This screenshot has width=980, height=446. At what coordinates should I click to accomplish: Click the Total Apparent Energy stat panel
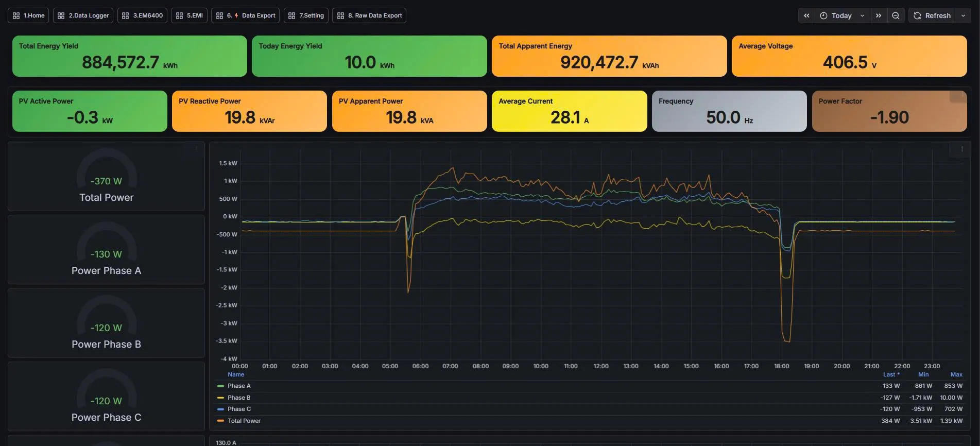coord(609,56)
